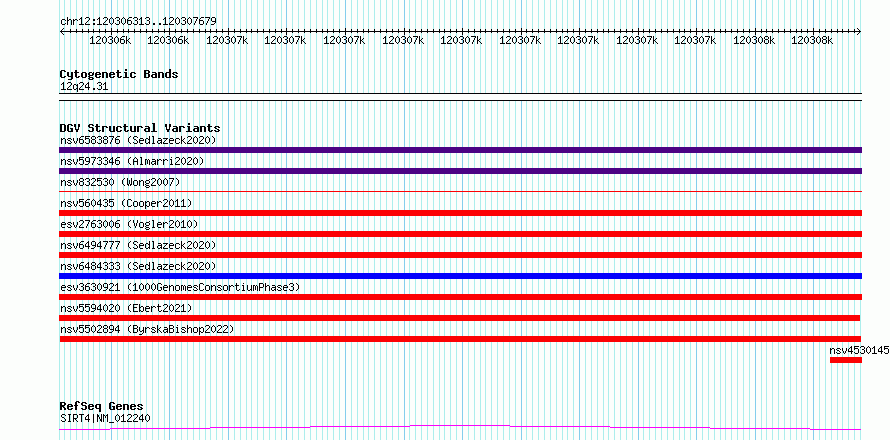The height and width of the screenshot is (440, 890).
Task: Select the short red nsv4530145 bar
Action: 846,360
